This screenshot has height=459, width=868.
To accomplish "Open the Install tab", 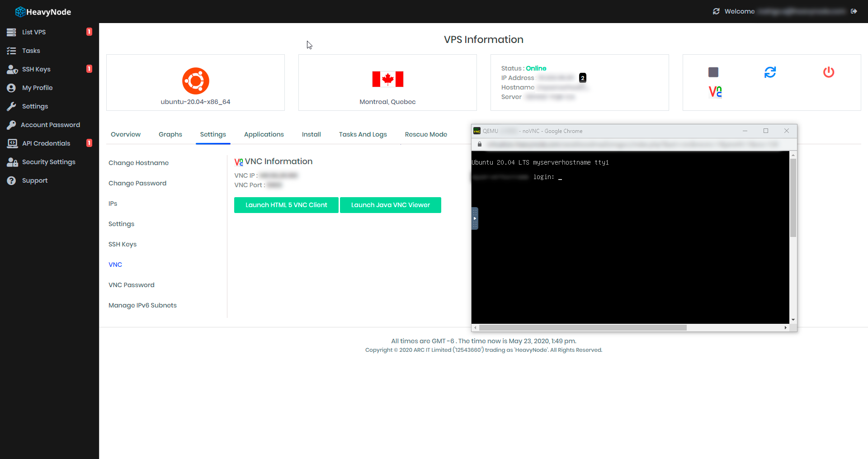I will point(311,134).
